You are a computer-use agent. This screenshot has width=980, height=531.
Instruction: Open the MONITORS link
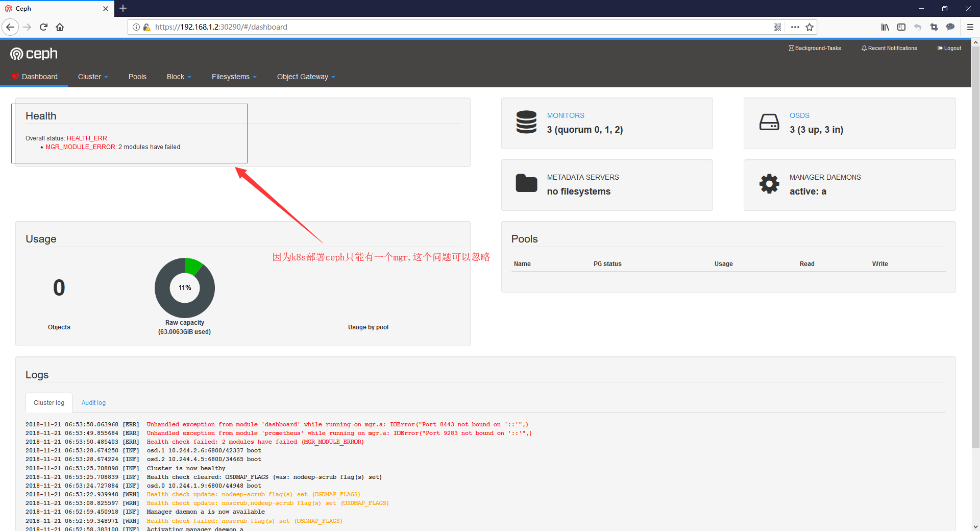click(566, 115)
